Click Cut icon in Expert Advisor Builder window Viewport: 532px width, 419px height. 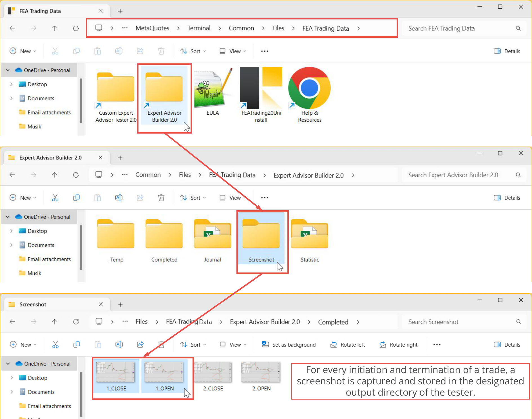coord(55,198)
